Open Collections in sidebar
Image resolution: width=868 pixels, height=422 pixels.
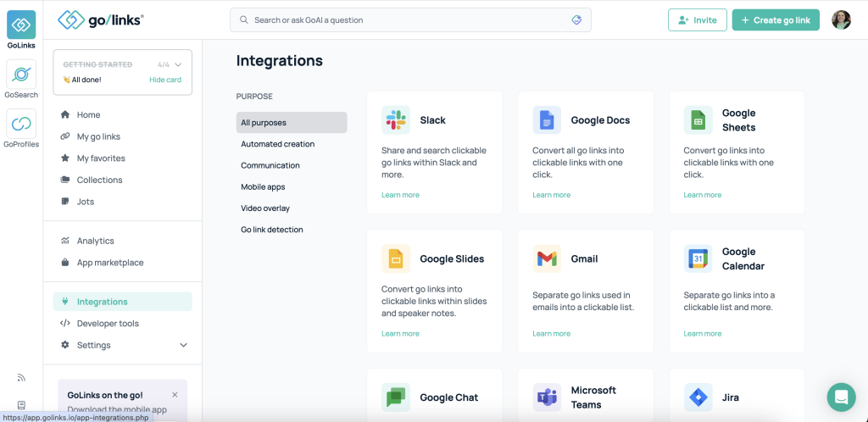[x=100, y=180]
